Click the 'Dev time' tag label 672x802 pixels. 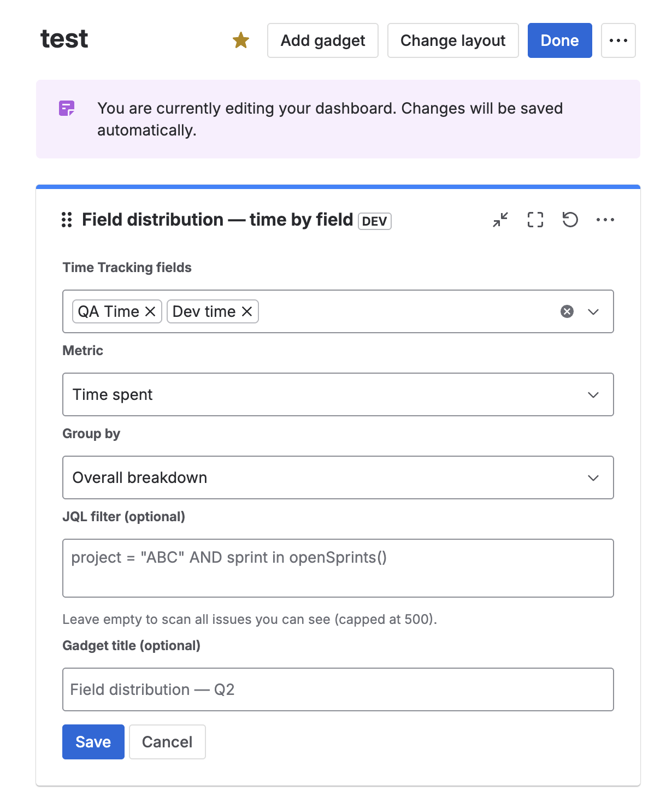coord(204,311)
